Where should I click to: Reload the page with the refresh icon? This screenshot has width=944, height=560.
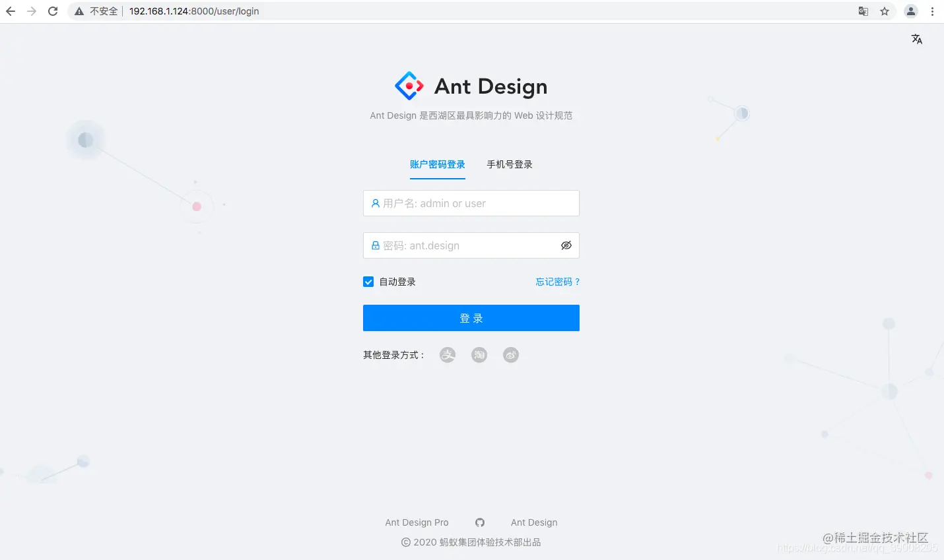point(53,11)
